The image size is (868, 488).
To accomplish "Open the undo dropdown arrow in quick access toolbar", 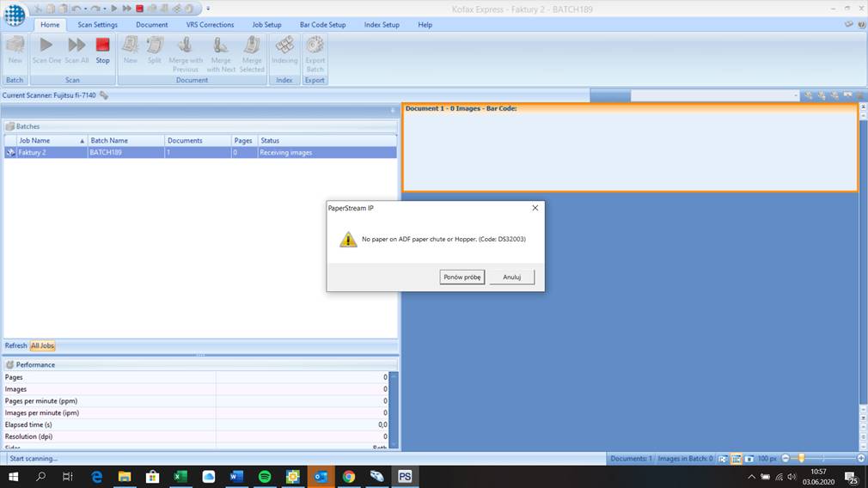I will point(85,9).
